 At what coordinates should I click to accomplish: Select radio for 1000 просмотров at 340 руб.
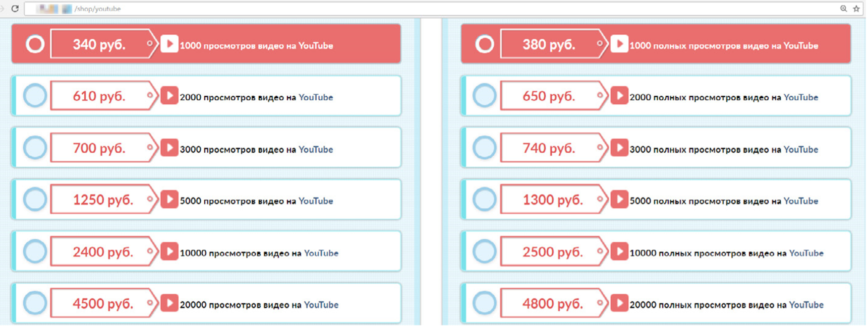(x=35, y=44)
